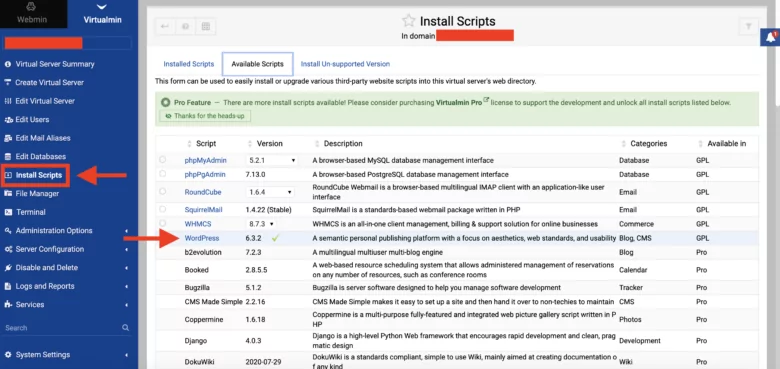Click the Pro Feature circle icon
The image size is (780, 369).
point(166,102)
